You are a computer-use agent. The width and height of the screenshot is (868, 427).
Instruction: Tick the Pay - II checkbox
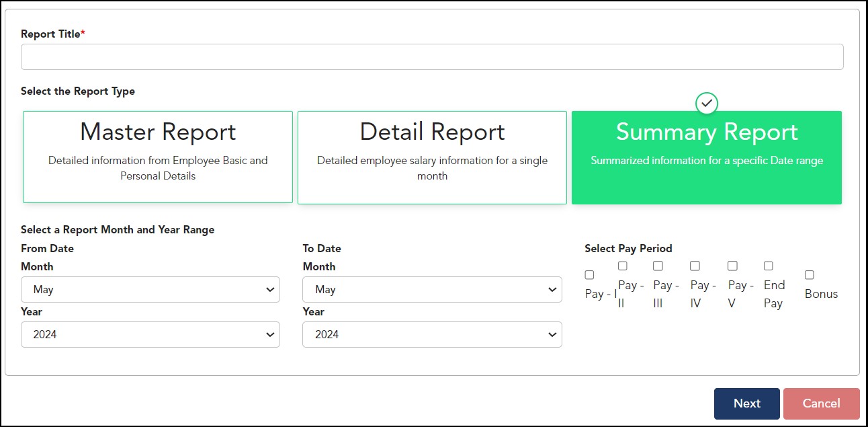623,266
